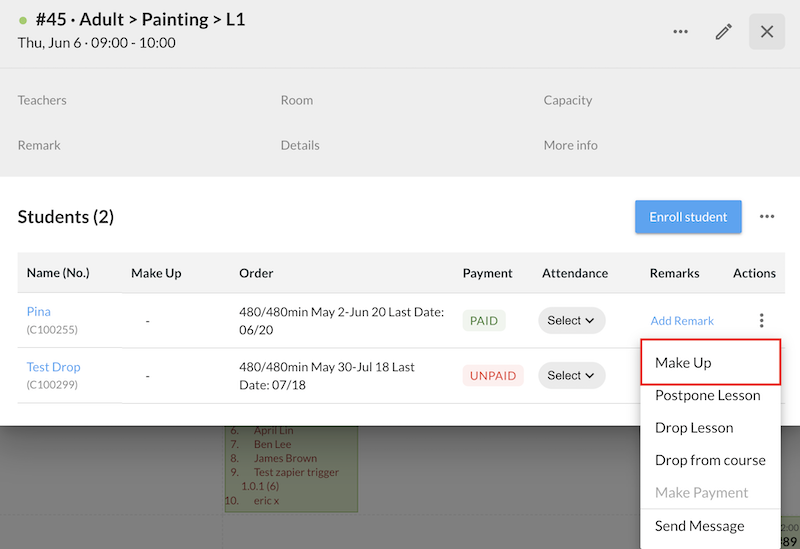This screenshot has width=800, height=549.
Task: Click the pencil edit lesson icon
Action: (x=723, y=32)
